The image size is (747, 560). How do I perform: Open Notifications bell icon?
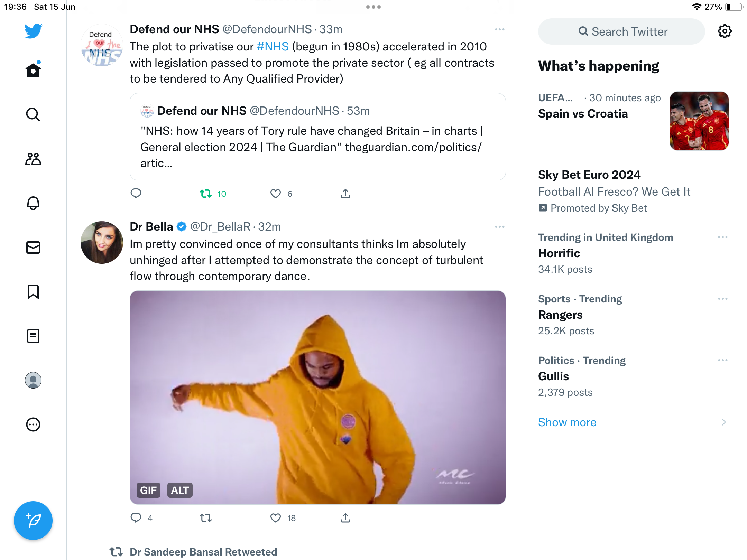pyautogui.click(x=33, y=203)
